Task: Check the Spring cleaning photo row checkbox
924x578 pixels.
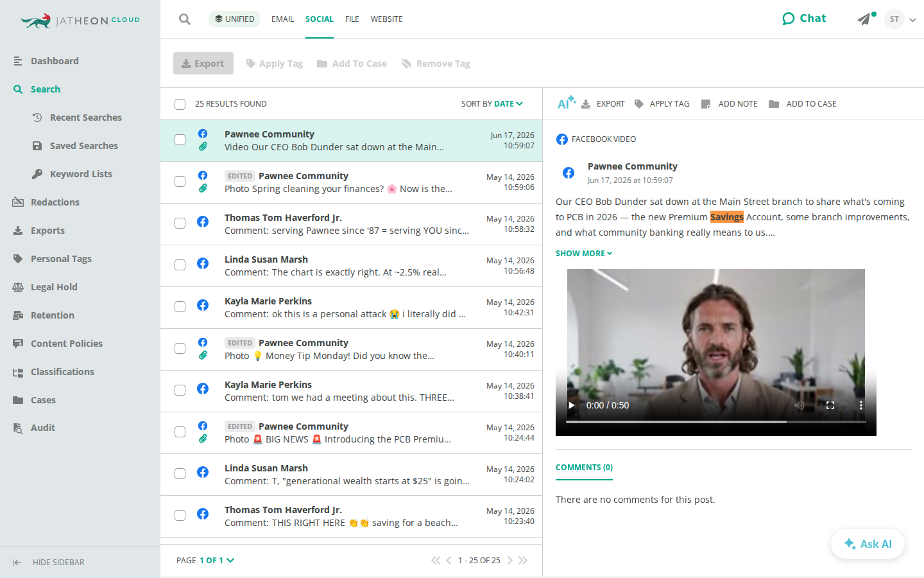Action: (x=180, y=181)
